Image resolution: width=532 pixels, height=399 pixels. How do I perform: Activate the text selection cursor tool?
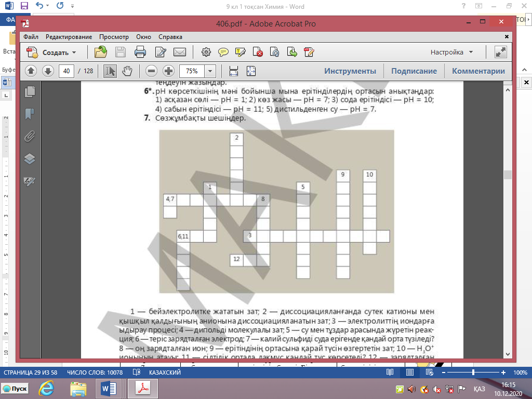pos(110,71)
